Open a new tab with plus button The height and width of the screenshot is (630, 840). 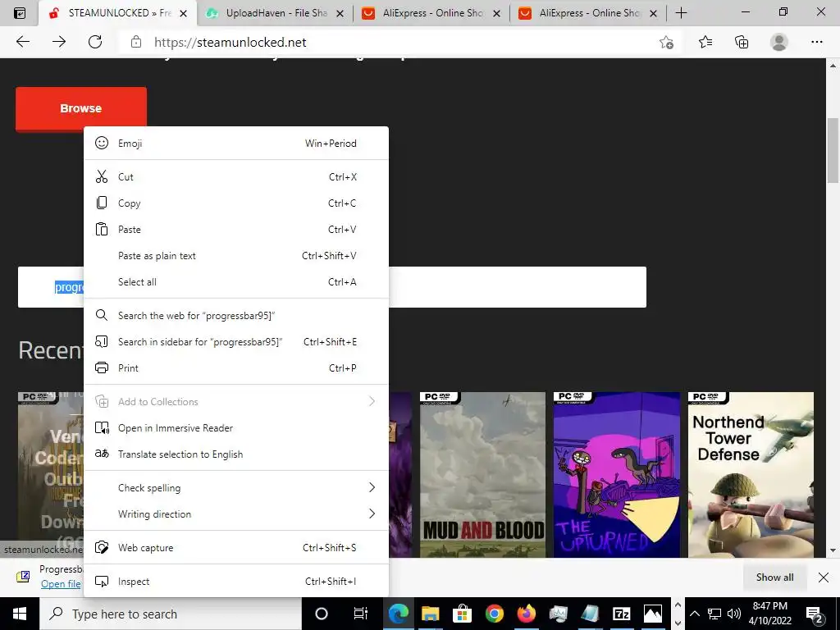[x=681, y=13]
